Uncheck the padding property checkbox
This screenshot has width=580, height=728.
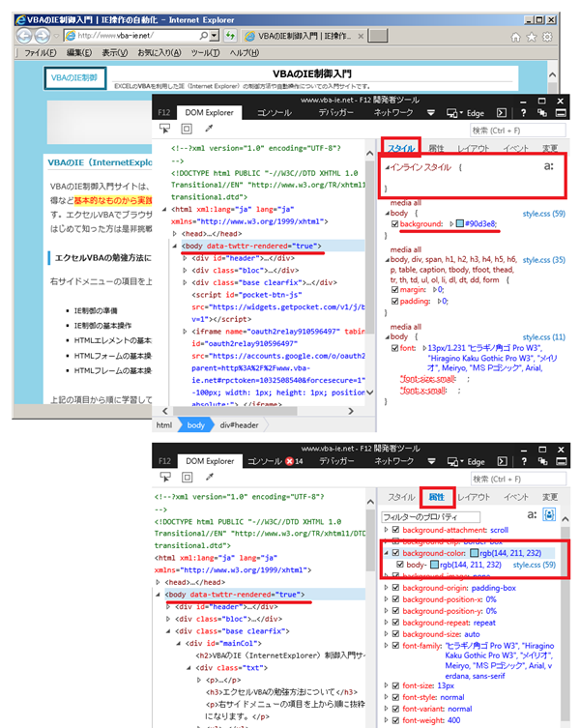coord(394,302)
